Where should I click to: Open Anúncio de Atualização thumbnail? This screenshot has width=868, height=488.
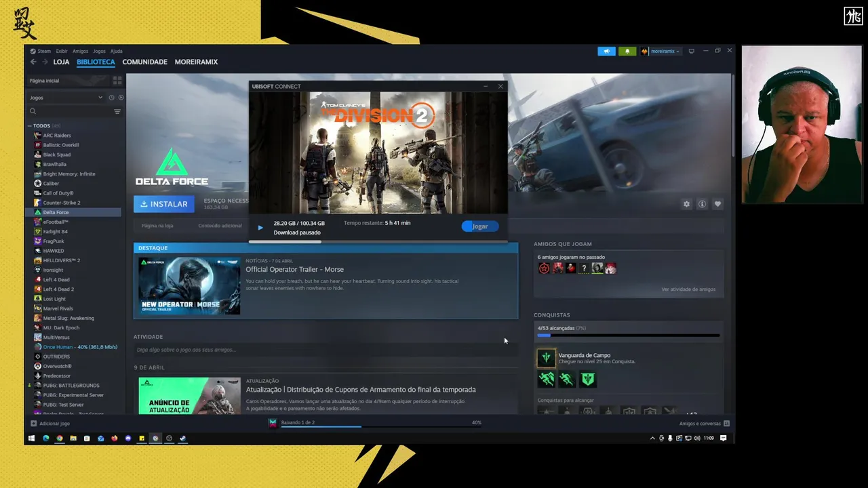click(x=189, y=396)
